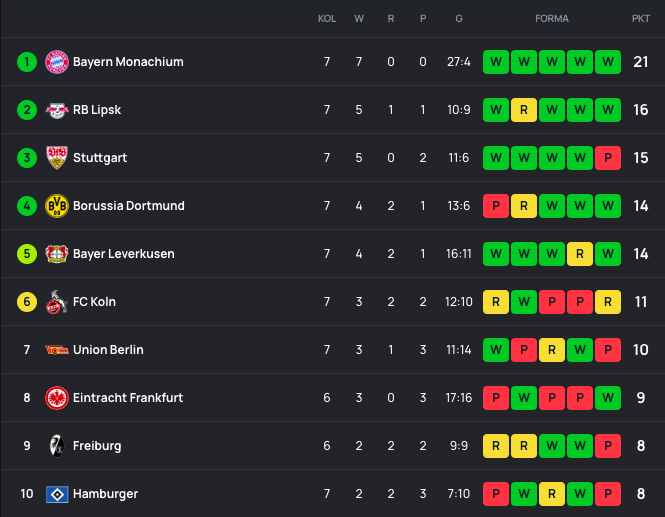Click RB Lipsk's yellow R form badge
The width and height of the screenshot is (665, 517).
tap(524, 110)
